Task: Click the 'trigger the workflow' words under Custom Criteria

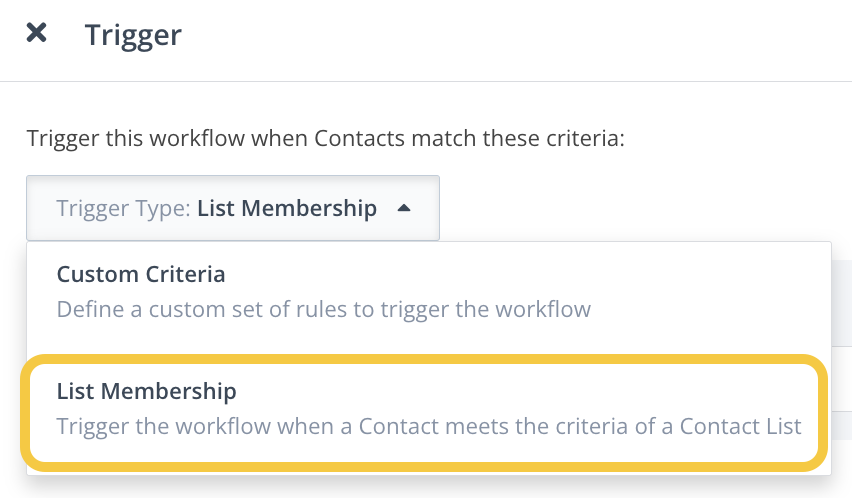Action: point(485,310)
